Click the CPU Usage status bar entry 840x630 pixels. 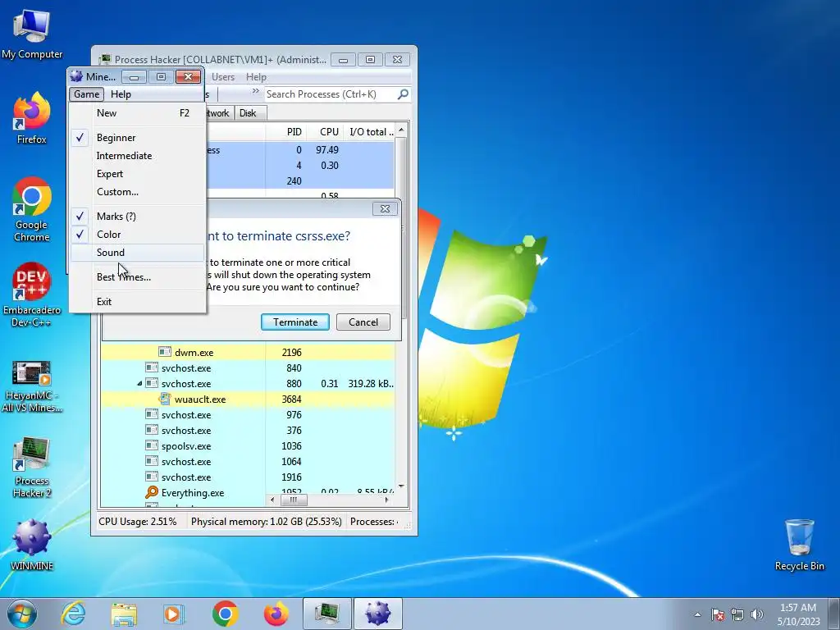coord(138,521)
